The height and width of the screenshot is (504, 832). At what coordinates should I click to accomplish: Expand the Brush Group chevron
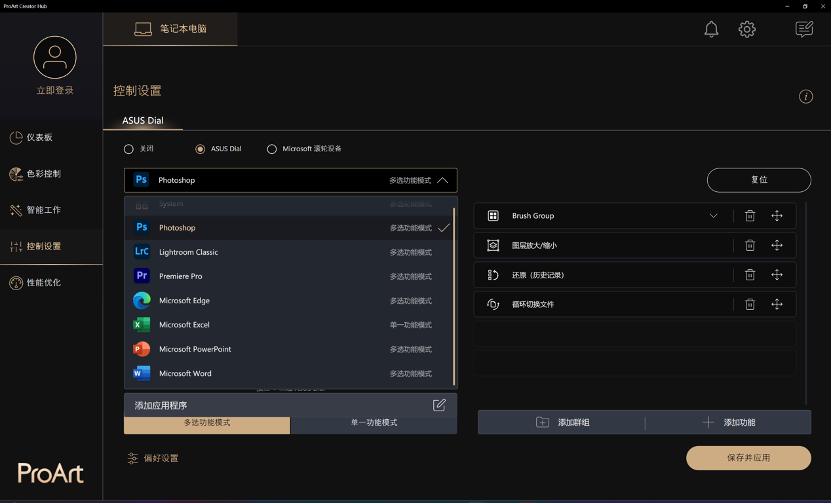click(714, 216)
